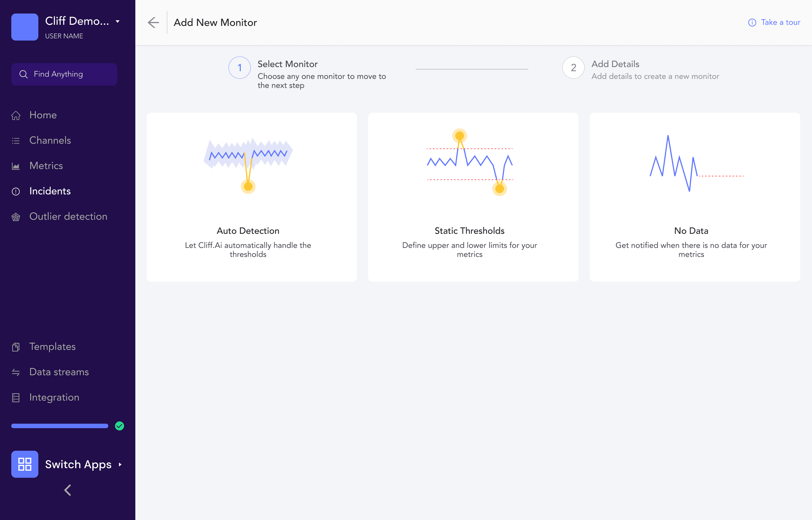
Task: Pick the No Data monitor card
Action: 695,197
